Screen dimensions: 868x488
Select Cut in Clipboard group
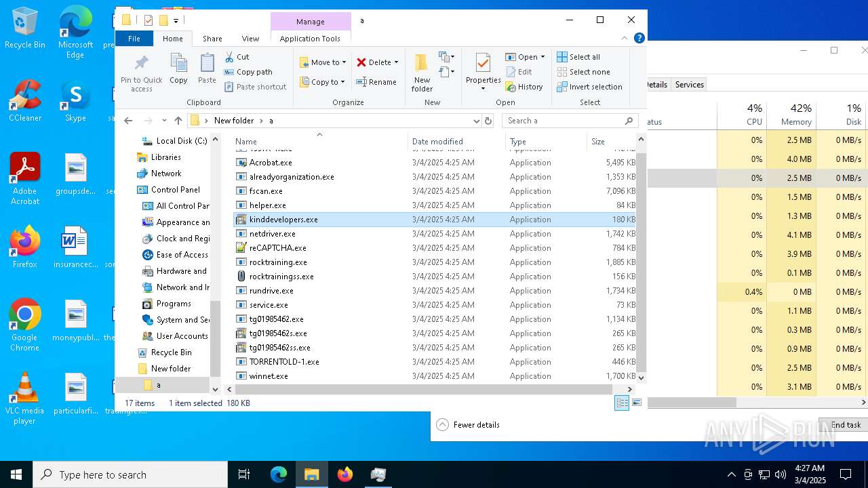[x=237, y=57]
